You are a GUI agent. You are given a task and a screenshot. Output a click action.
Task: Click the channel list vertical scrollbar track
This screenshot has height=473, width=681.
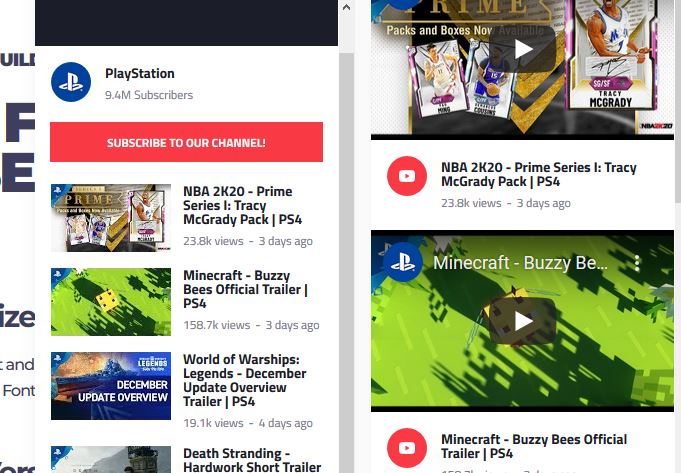pos(346,262)
